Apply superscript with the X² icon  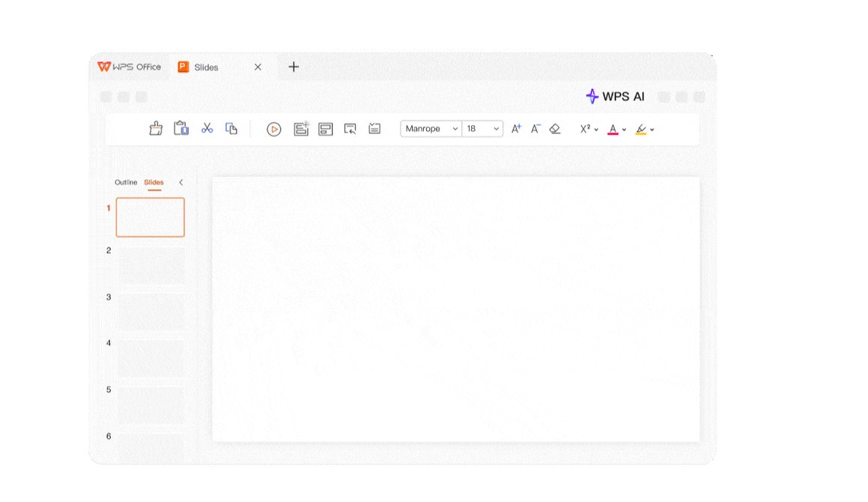coord(585,129)
